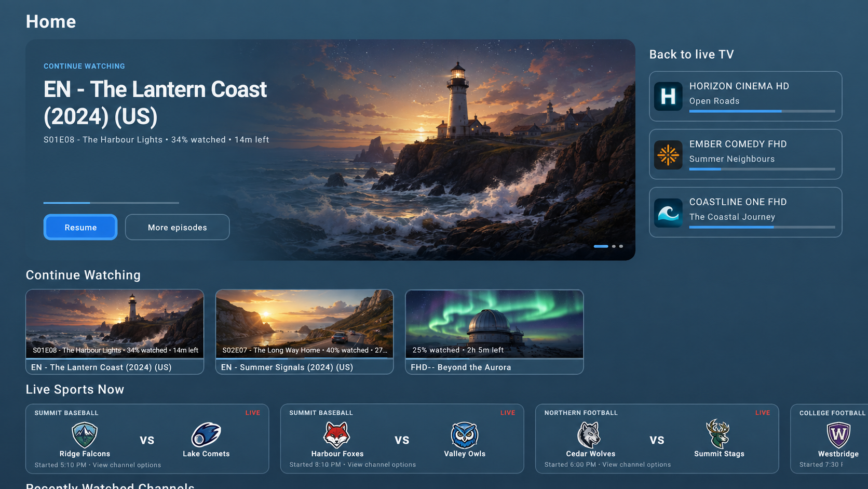Open the Beyond the Aurora observatory thumbnail
This screenshot has height=489, width=868.
click(494, 324)
